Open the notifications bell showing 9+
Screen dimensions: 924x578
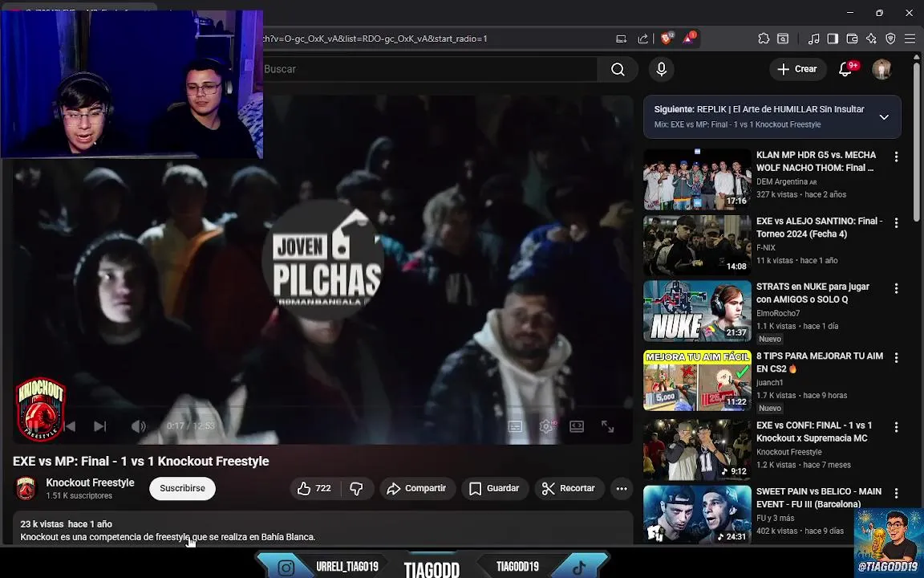[x=845, y=70]
